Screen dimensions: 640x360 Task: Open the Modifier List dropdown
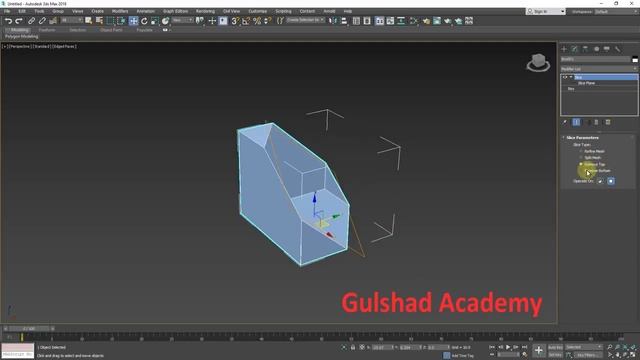pyautogui.click(x=599, y=69)
